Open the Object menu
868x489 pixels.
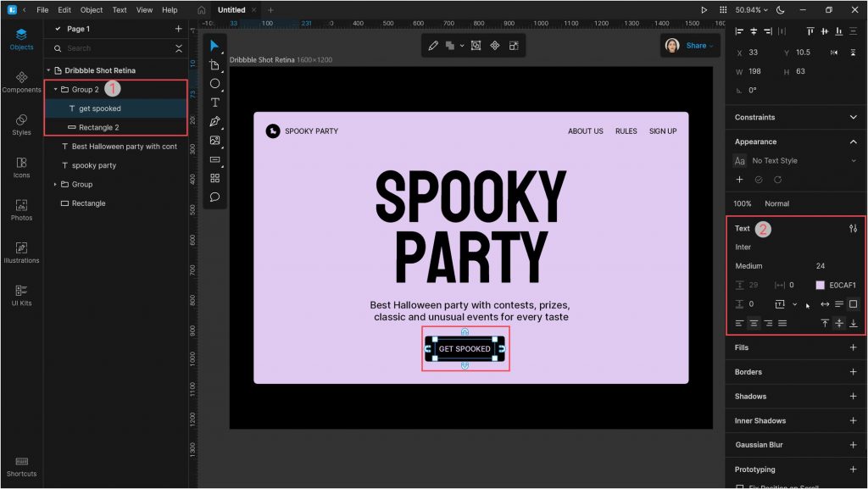click(x=92, y=10)
